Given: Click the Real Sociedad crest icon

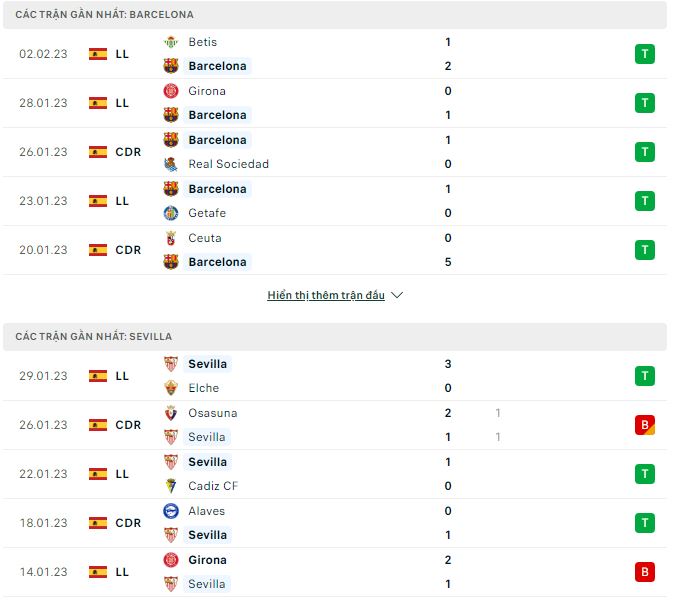Looking at the screenshot, I should coord(171,164).
